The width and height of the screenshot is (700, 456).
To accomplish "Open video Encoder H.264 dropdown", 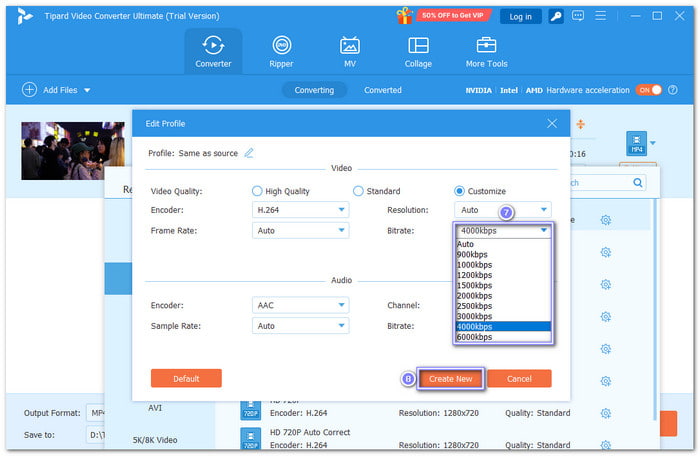I will 300,210.
